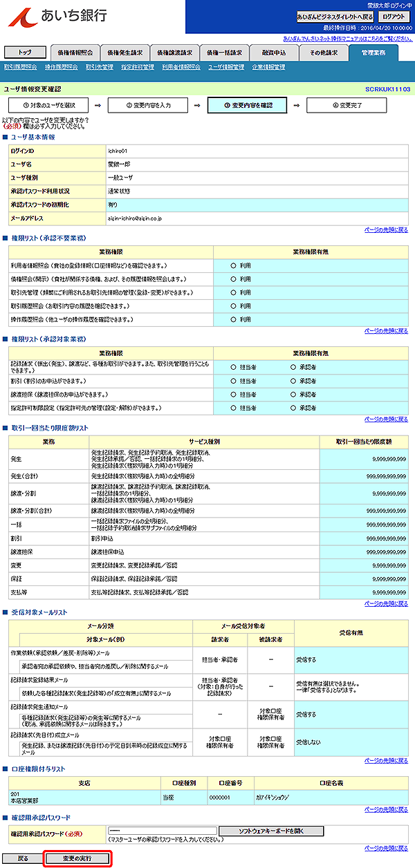This screenshot has height=868, width=415.
Task: Open the 債権一括請求 tab
Action: coord(224,53)
